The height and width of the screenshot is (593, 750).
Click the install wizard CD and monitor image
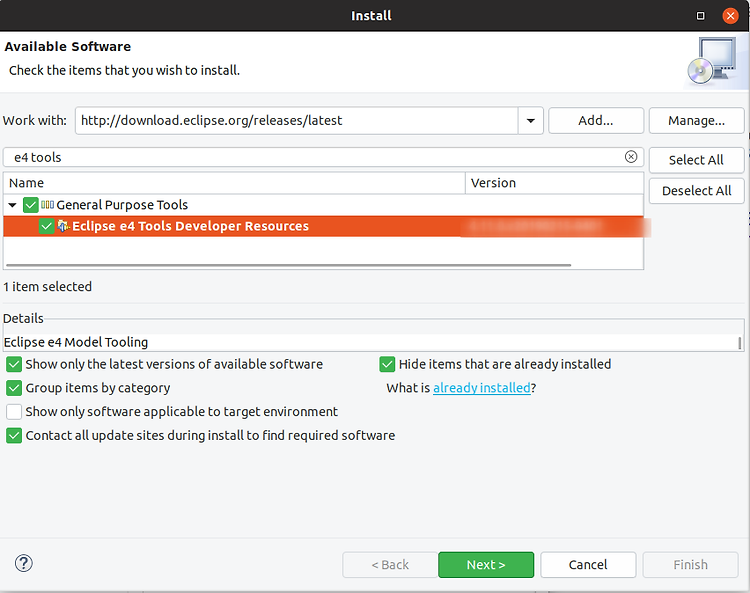712,61
